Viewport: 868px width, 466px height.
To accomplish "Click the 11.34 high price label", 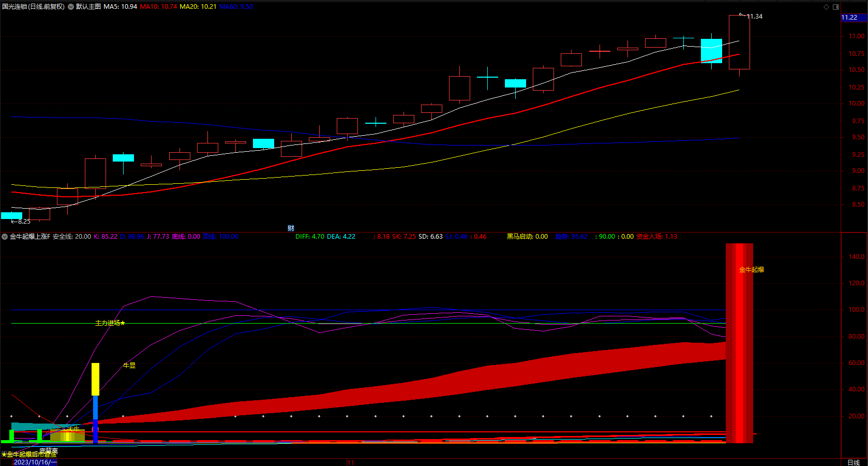I will point(754,17).
